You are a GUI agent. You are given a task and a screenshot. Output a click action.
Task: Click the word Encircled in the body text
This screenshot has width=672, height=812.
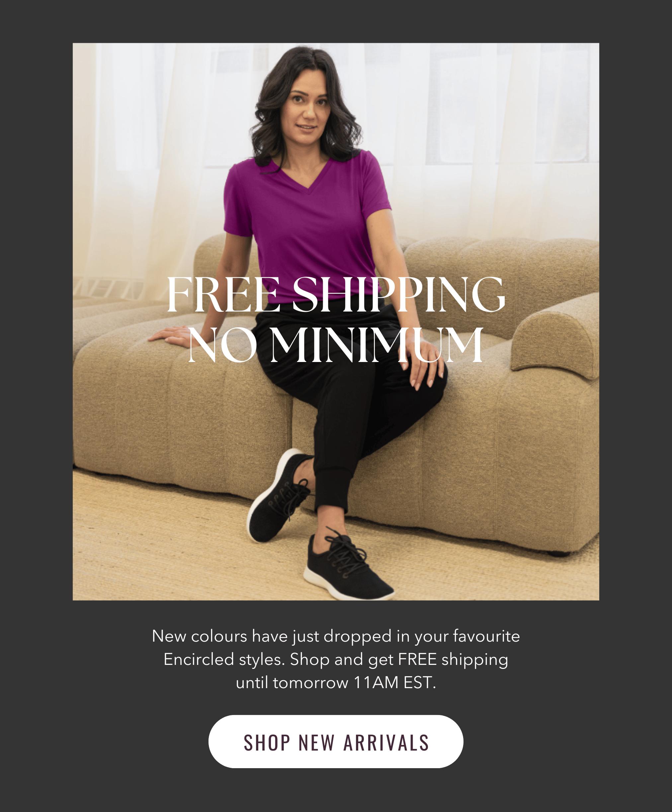coord(199,659)
